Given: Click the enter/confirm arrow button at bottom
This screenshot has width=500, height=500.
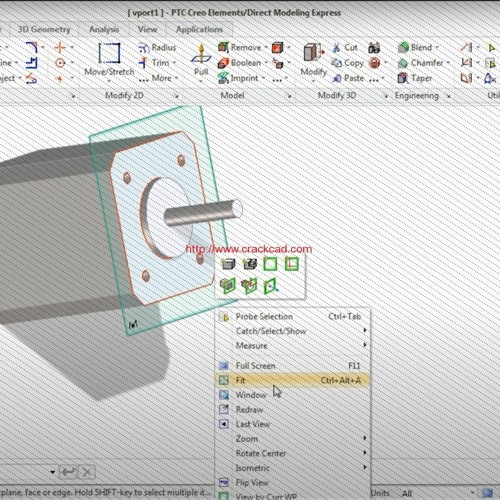Looking at the screenshot, I should [68, 472].
